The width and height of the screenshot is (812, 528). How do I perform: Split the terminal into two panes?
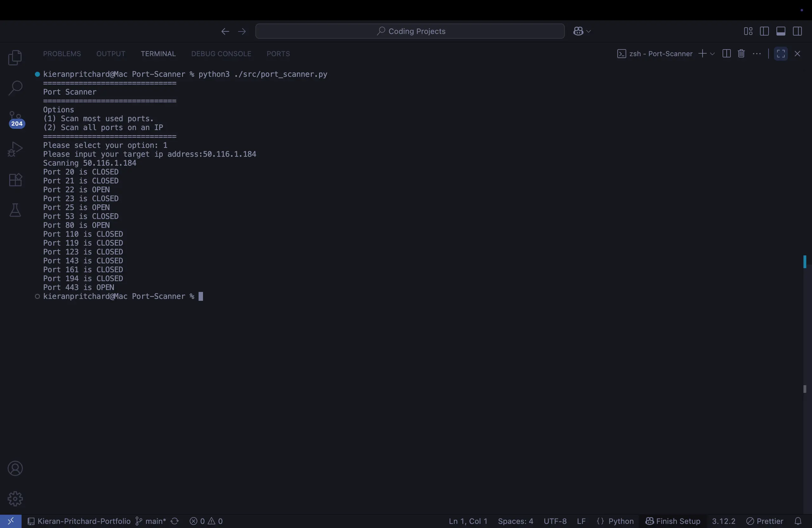(726, 54)
